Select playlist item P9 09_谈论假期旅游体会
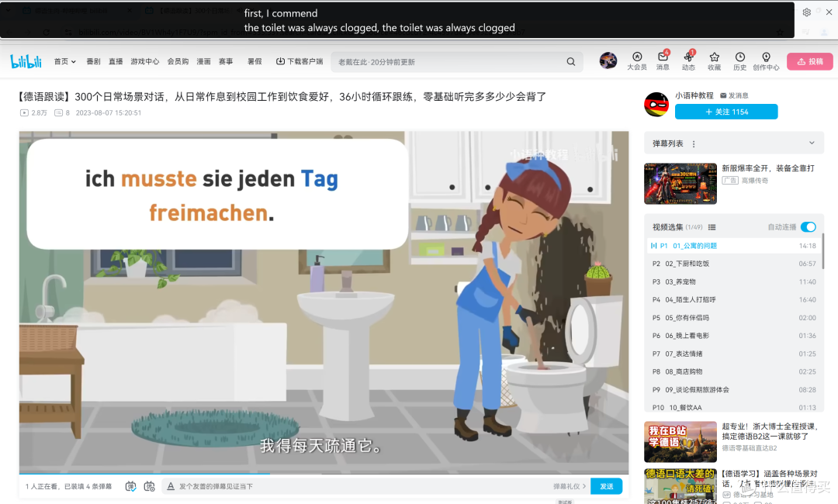838x504 pixels. 733,390
